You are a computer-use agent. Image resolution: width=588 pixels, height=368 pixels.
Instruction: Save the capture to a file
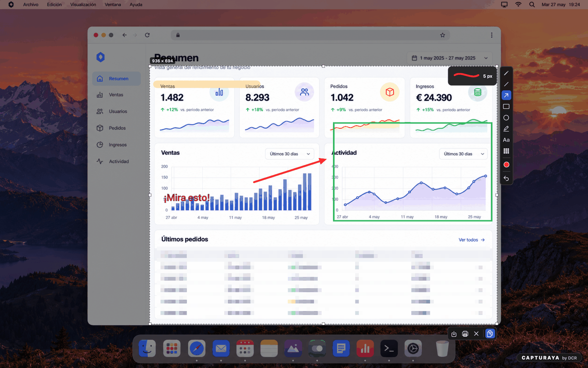coord(454,334)
